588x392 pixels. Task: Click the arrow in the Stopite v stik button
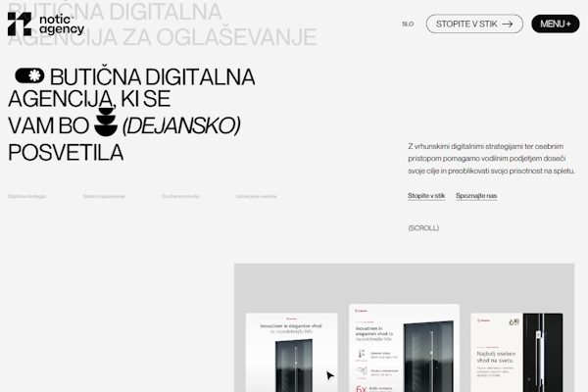[507, 24]
